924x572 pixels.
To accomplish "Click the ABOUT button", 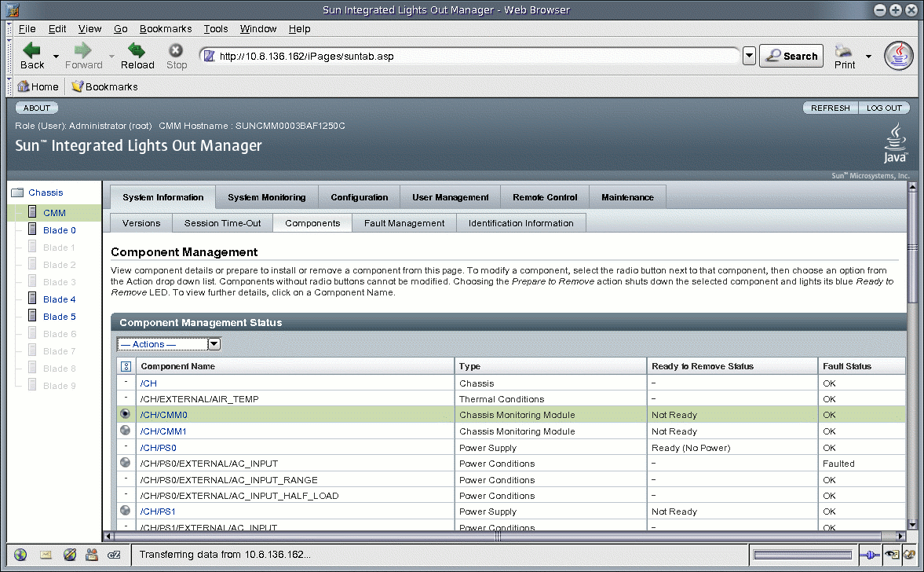I will tap(37, 108).
